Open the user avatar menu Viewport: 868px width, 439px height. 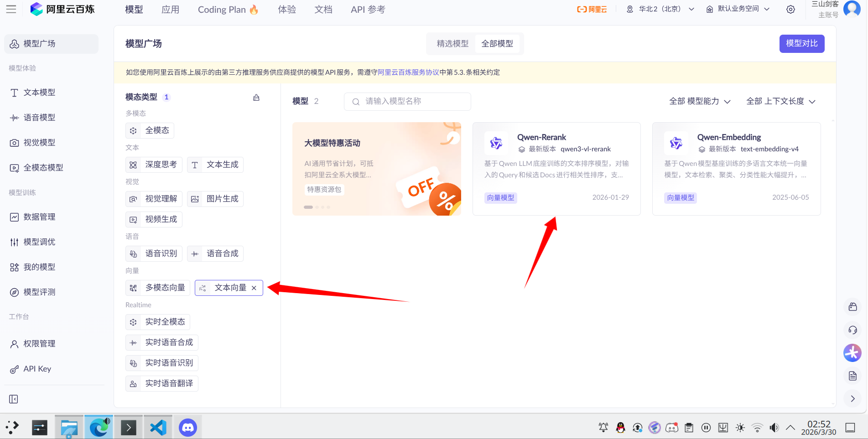coord(851,9)
